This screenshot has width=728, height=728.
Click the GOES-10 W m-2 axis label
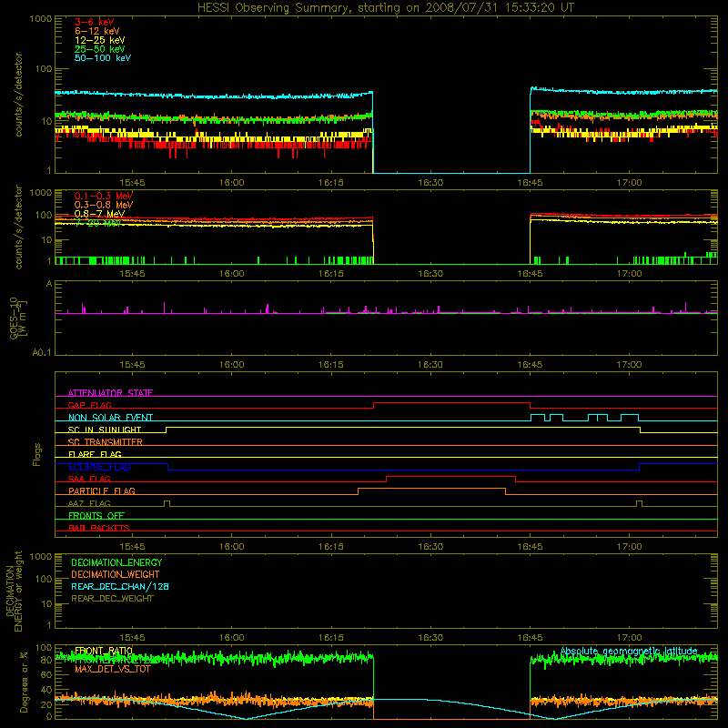17,318
